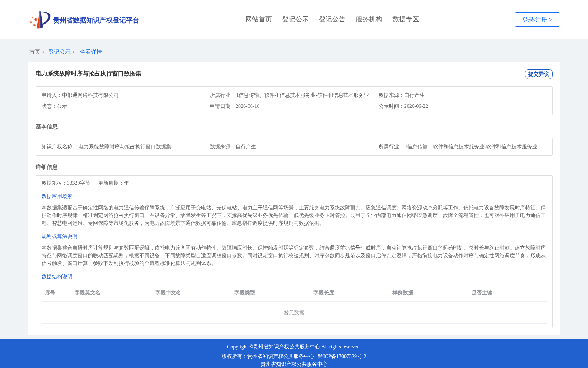Click the 详细信息 section heading
This screenshot has height=368, width=588.
pos(47,167)
